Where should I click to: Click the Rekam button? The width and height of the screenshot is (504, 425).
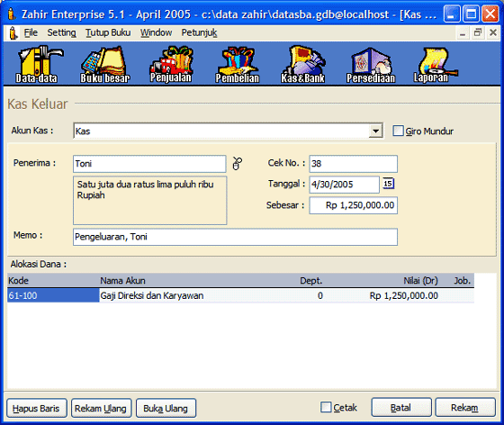(x=465, y=408)
